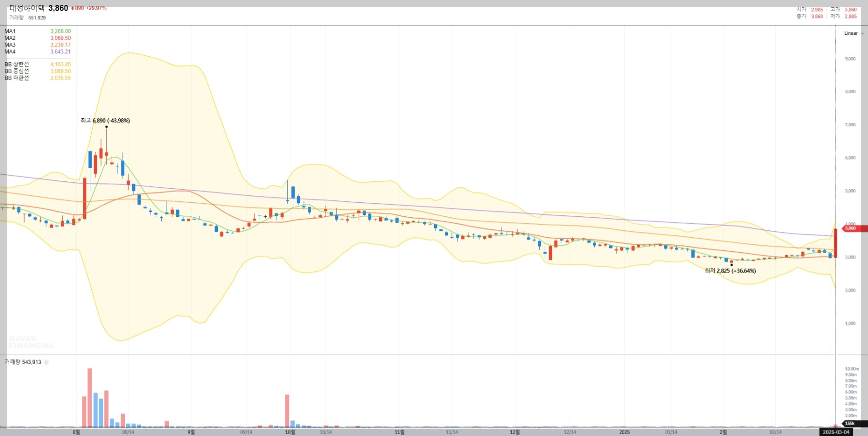Click the 2025 label on the time axis
868x436 pixels.
(624, 432)
